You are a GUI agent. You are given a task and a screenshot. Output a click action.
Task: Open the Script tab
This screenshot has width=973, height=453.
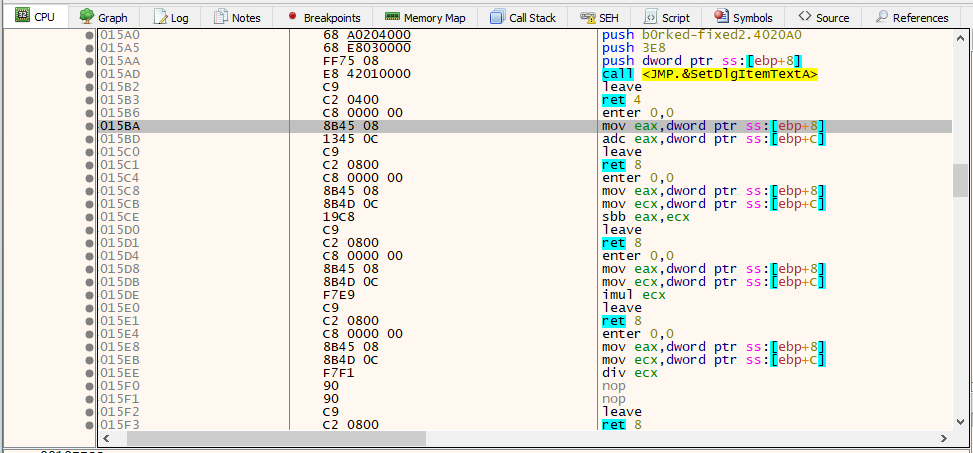pyautogui.click(x=667, y=17)
